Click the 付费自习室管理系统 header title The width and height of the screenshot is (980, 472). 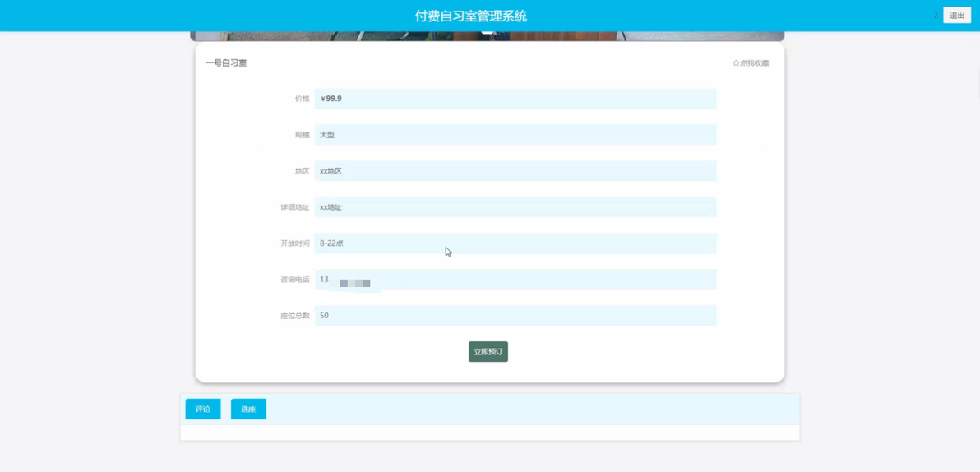point(470,16)
